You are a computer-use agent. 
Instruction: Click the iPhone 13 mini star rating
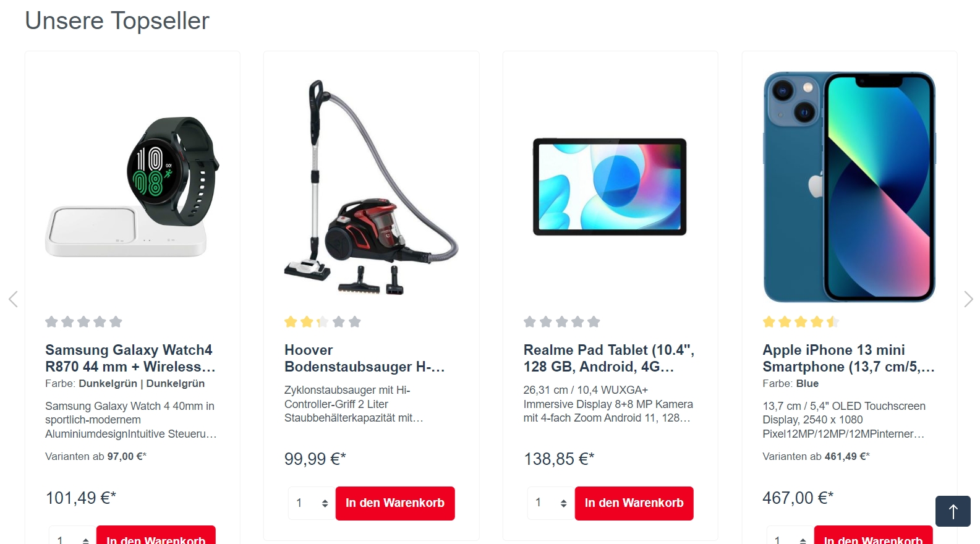[x=801, y=321]
